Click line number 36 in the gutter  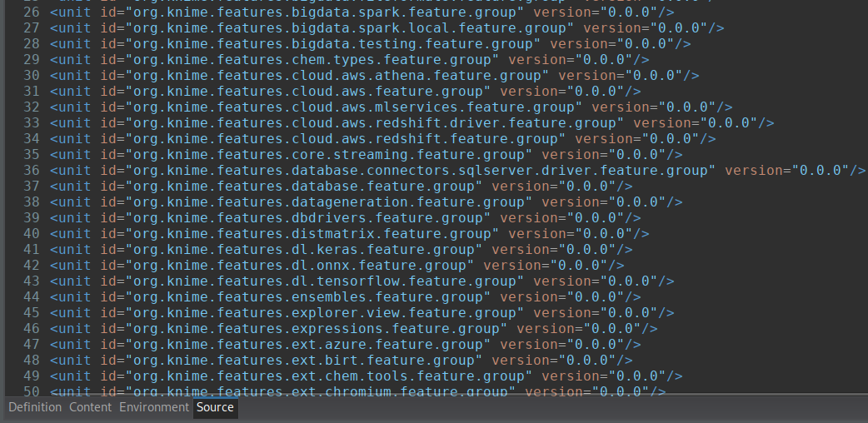(32, 170)
